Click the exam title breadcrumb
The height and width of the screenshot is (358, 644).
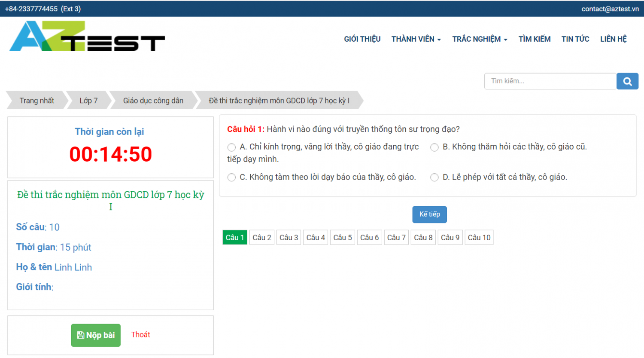279,101
